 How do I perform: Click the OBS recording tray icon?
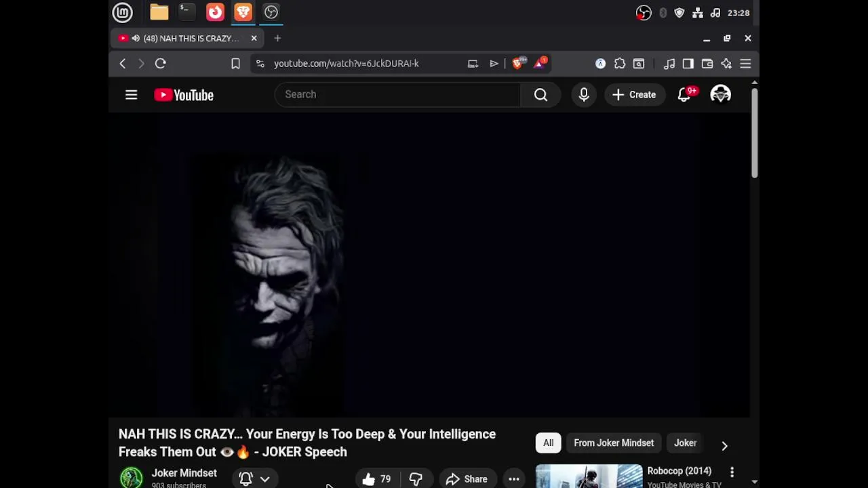point(644,13)
